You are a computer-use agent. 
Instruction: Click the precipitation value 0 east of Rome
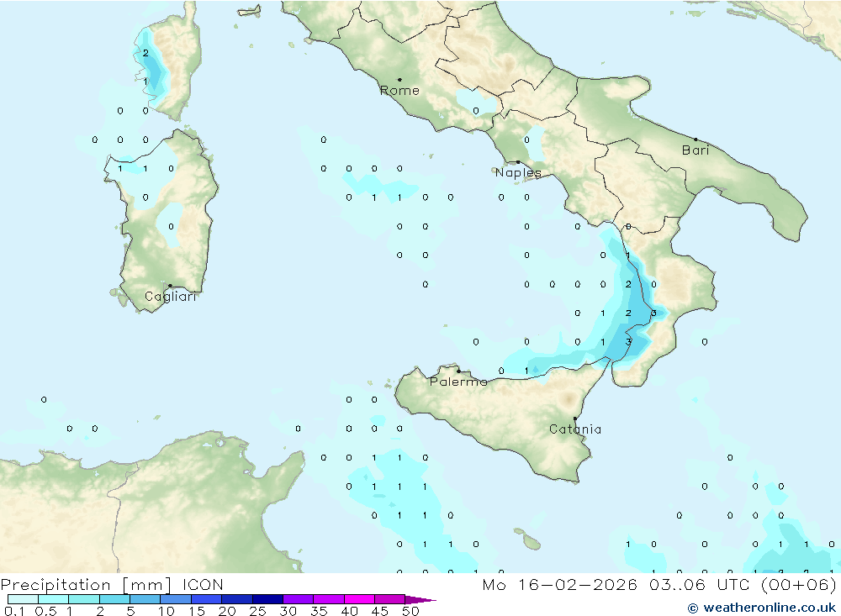(476, 111)
